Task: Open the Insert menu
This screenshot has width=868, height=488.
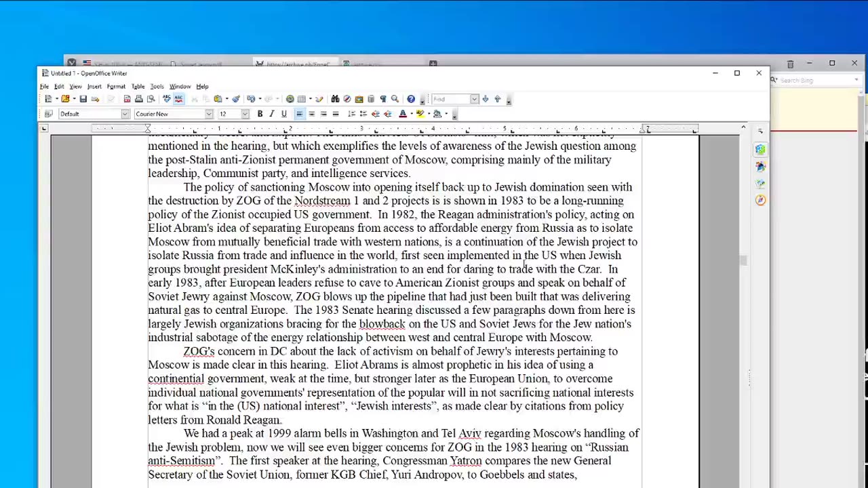Action: [94, 86]
